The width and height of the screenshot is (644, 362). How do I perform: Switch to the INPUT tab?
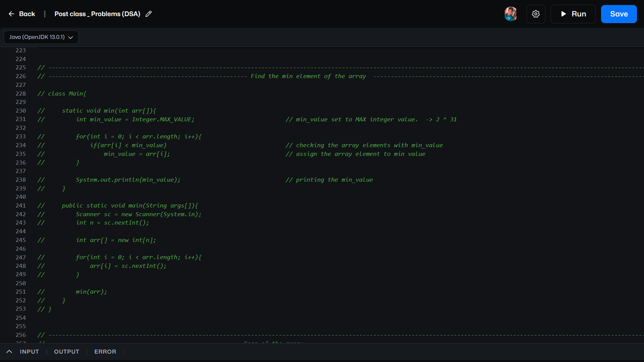coord(30,352)
